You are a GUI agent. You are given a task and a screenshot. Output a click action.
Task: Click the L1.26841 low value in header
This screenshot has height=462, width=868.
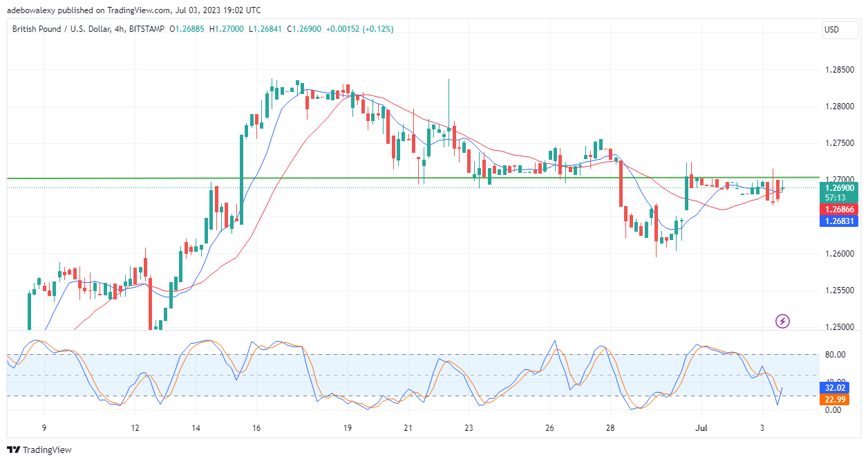(x=264, y=29)
